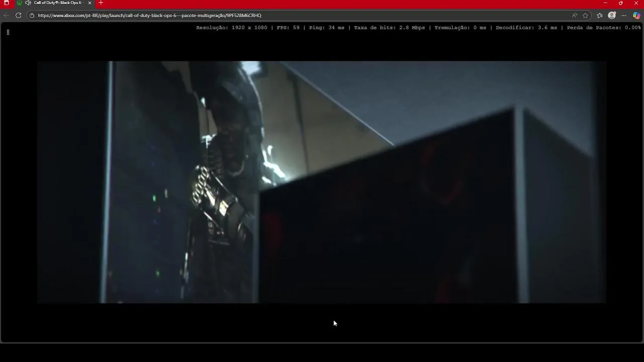Open the tab actions menu icon

click(x=7, y=3)
